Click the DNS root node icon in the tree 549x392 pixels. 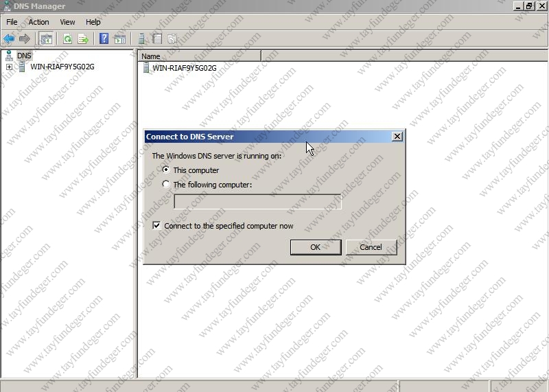pos(9,56)
